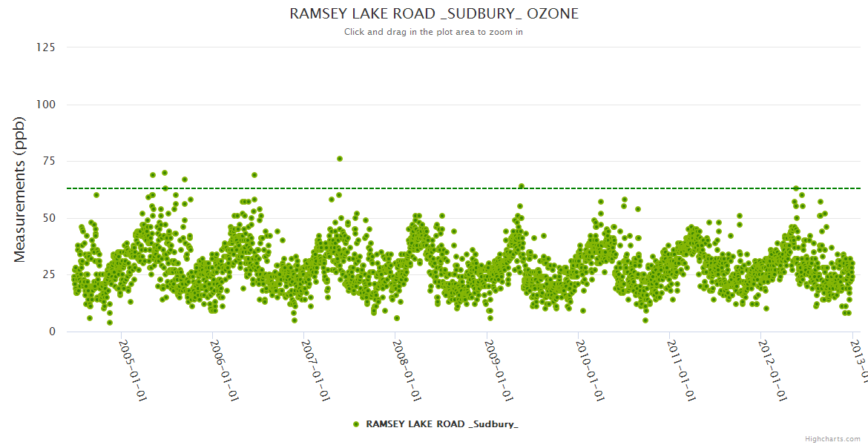Click the zoom instruction subtitle text

click(x=434, y=32)
